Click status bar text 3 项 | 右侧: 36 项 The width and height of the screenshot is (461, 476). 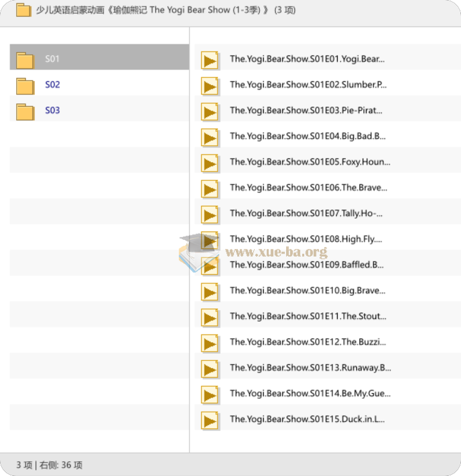click(x=49, y=465)
